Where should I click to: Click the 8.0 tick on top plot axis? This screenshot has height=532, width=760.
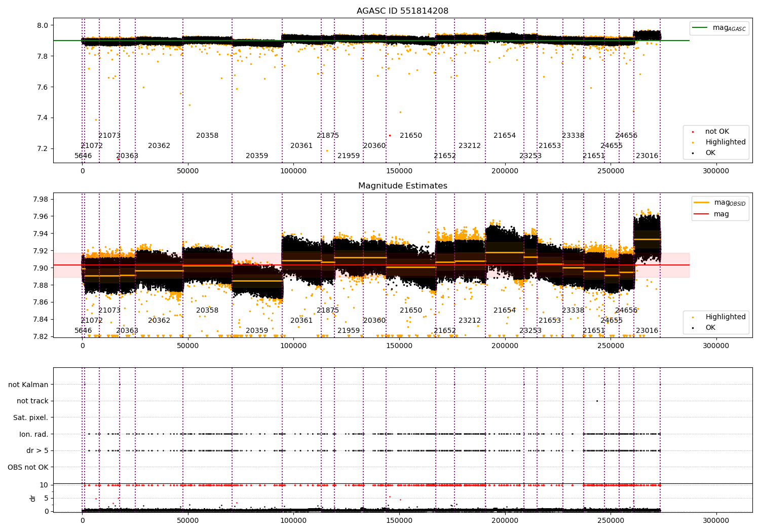click(43, 26)
